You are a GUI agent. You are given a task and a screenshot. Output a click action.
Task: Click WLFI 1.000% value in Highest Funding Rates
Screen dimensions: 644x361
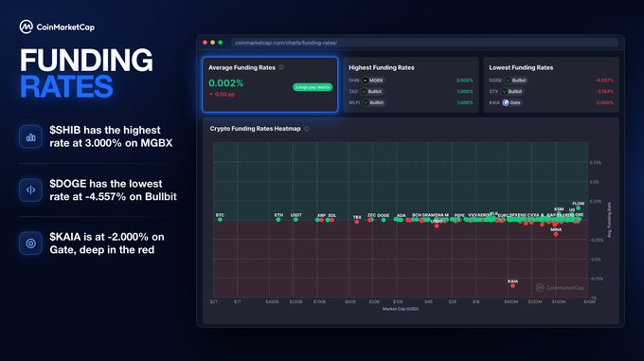(465, 102)
